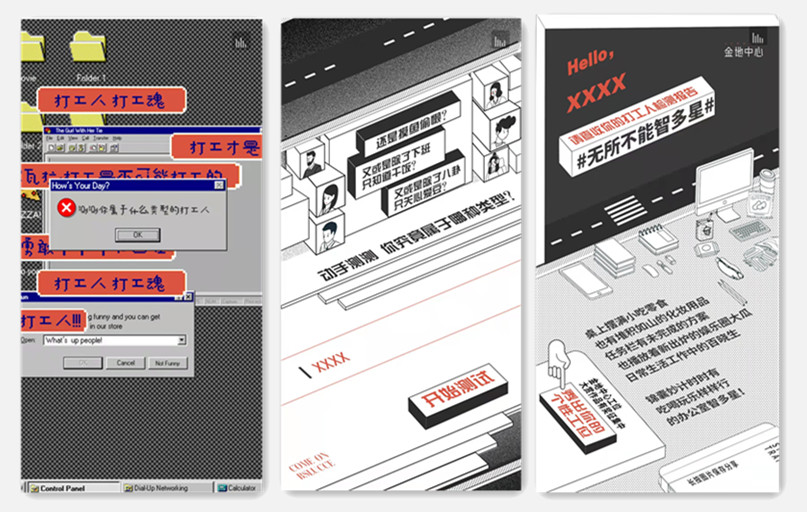Screen dimensions: 807x512
Task: Click the 金地中心 logo text
Action: [743, 52]
